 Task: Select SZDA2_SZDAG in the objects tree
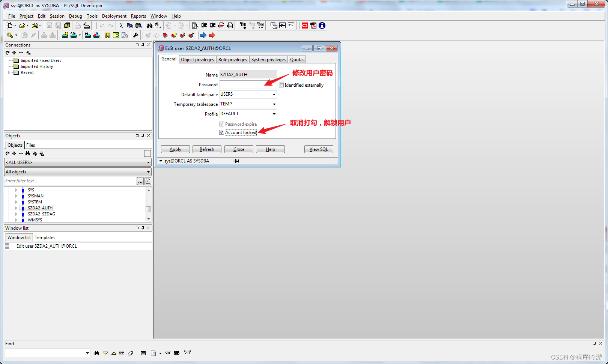click(x=41, y=214)
